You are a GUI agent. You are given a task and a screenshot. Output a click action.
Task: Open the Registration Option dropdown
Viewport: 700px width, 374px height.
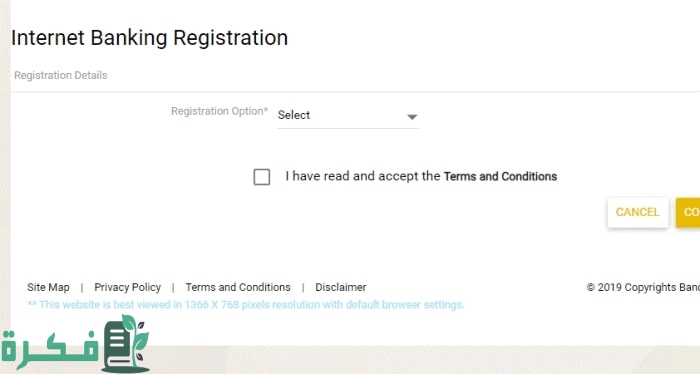[348, 116]
